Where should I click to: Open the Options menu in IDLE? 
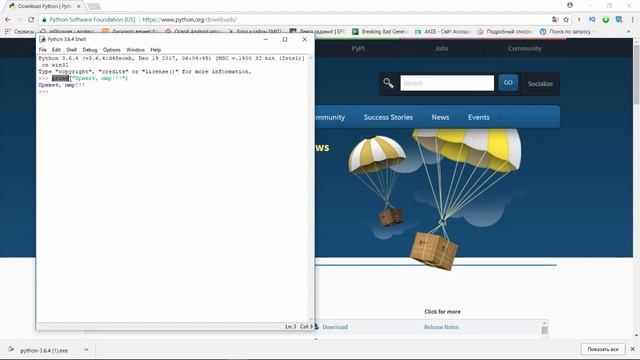111,50
